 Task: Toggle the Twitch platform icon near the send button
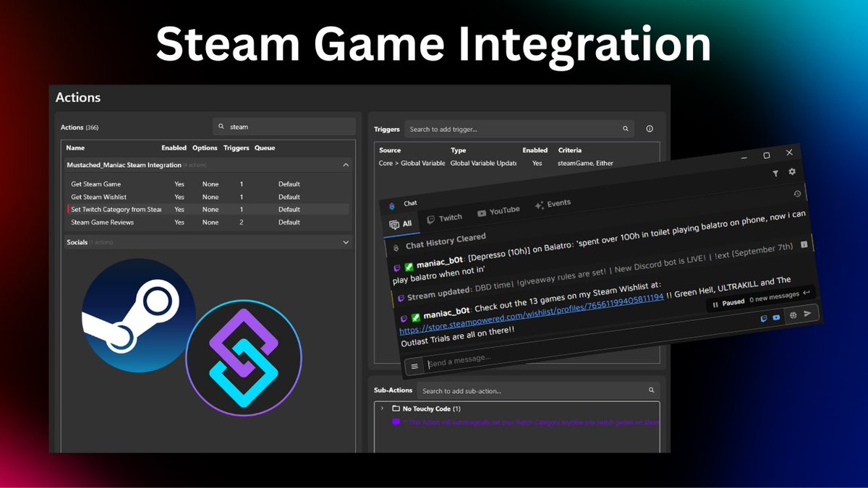point(765,318)
